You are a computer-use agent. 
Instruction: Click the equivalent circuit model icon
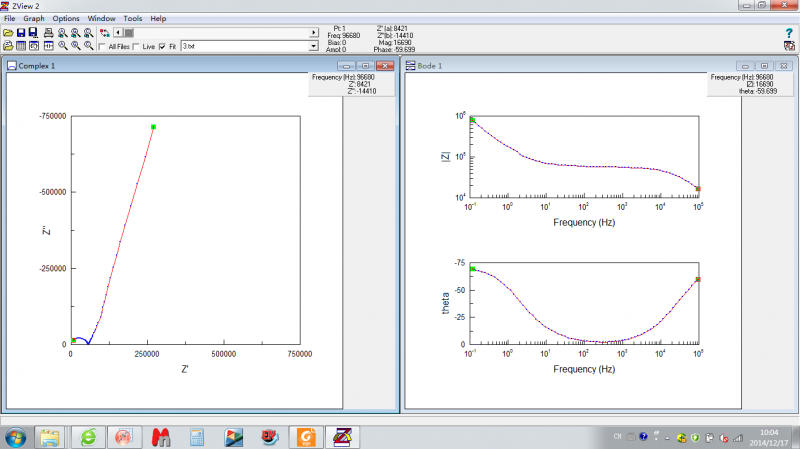pos(48,46)
